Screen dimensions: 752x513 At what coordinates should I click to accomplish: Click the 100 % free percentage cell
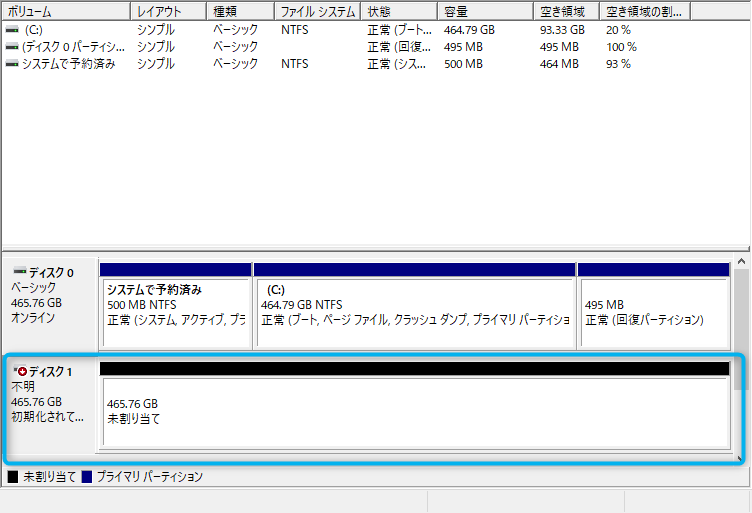coord(621,47)
